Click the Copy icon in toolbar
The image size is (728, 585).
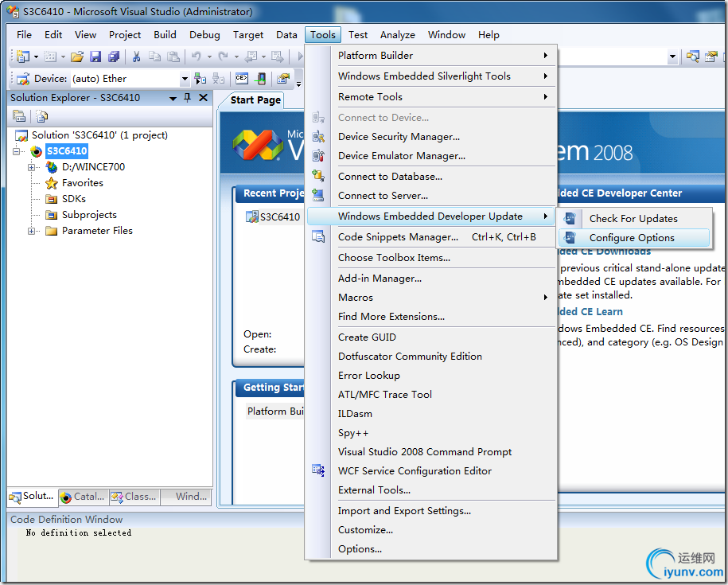154,57
